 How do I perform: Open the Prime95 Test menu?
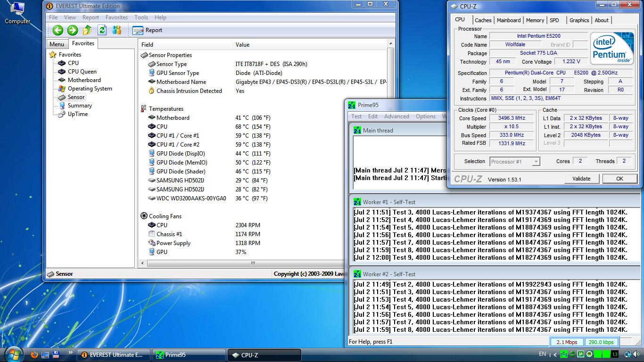coord(356,116)
